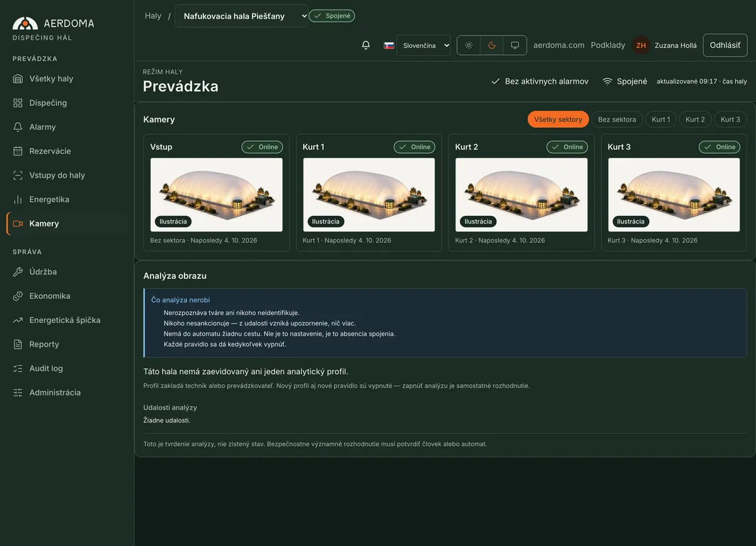
Task: Switch to light theme sun icon
Action: 468,45
